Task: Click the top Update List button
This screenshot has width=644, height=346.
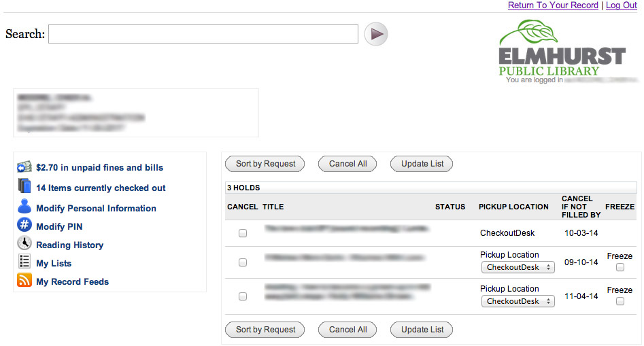Action: point(422,164)
